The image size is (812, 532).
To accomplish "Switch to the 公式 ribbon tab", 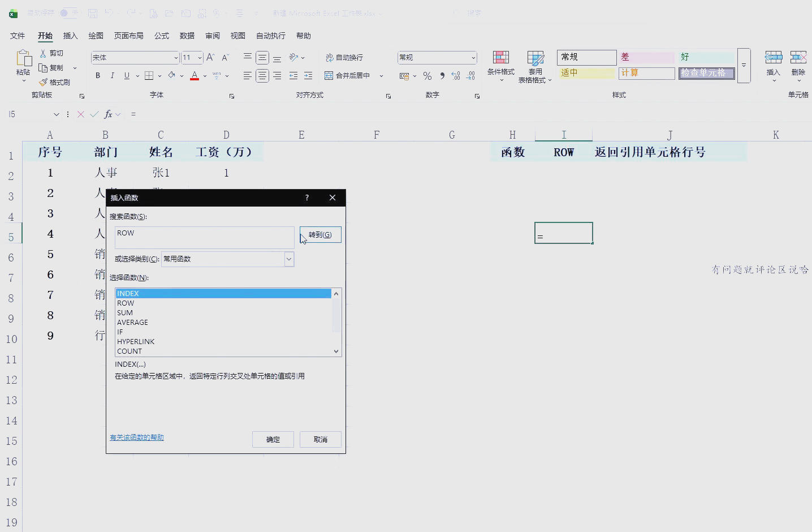I will (162, 36).
